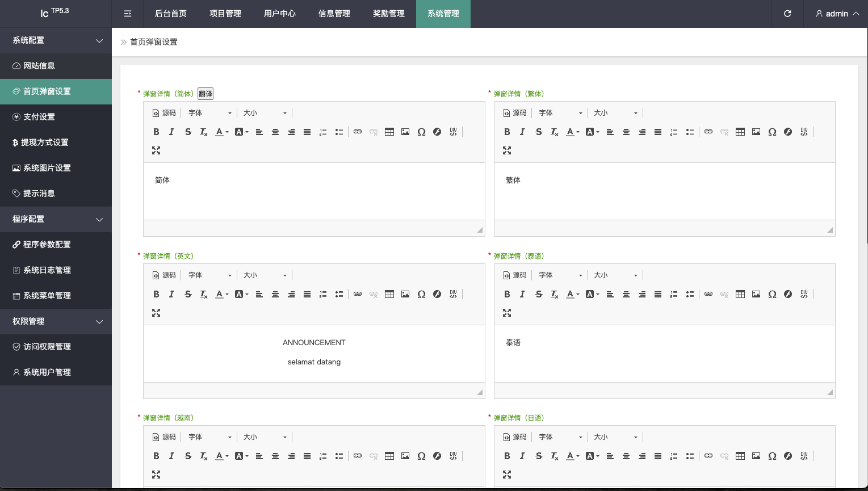Open 支付设置 in the sidebar
This screenshot has width=868, height=491.
point(39,117)
